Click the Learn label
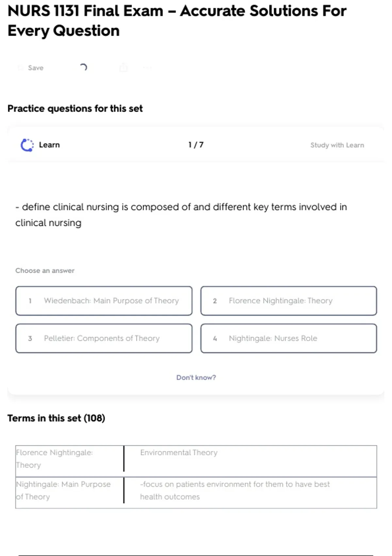 pyautogui.click(x=49, y=145)
